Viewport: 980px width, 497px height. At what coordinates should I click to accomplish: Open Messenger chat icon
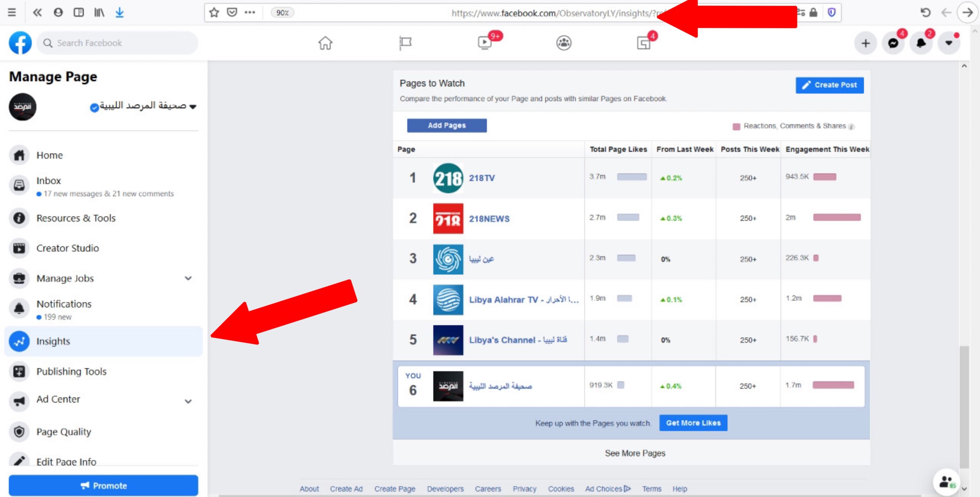click(x=893, y=43)
